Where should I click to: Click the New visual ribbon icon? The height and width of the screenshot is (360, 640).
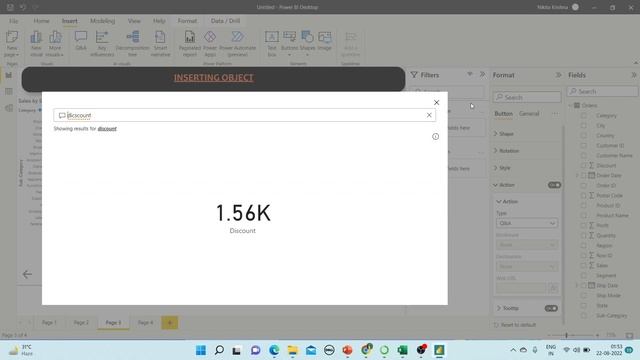(36, 44)
